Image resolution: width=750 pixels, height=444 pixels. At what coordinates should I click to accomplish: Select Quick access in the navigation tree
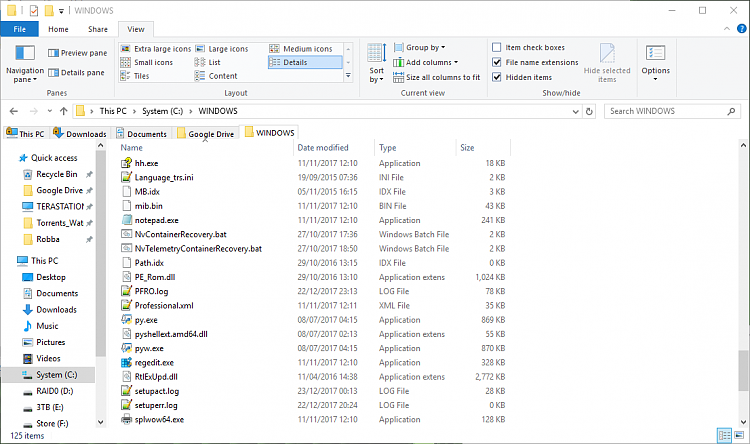tap(48, 158)
